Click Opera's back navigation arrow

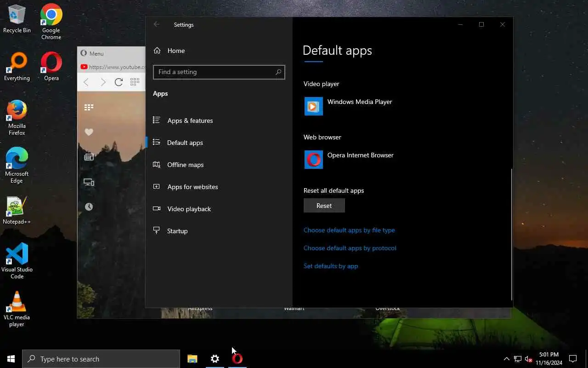tap(86, 82)
